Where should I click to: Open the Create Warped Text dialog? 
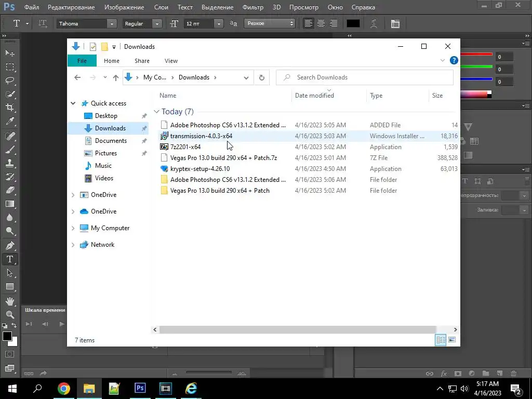click(374, 23)
